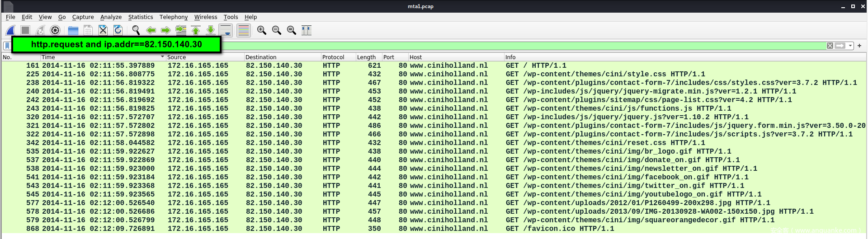Reload the capture file
This screenshot has width=868, height=239.
(x=118, y=30)
